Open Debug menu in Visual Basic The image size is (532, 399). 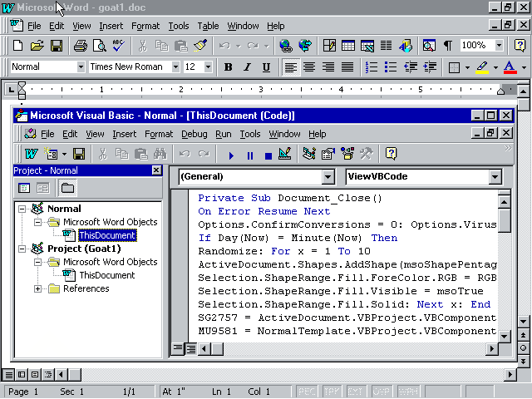[194, 134]
